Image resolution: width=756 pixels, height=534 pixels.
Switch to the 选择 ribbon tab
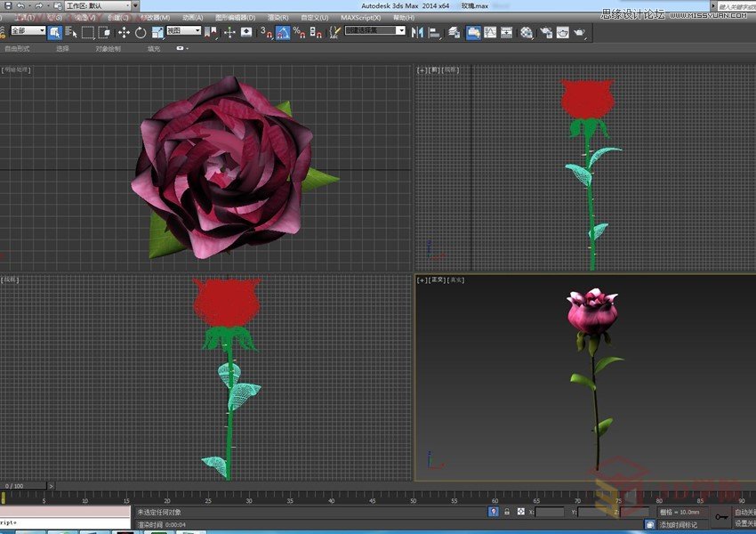tap(62, 48)
